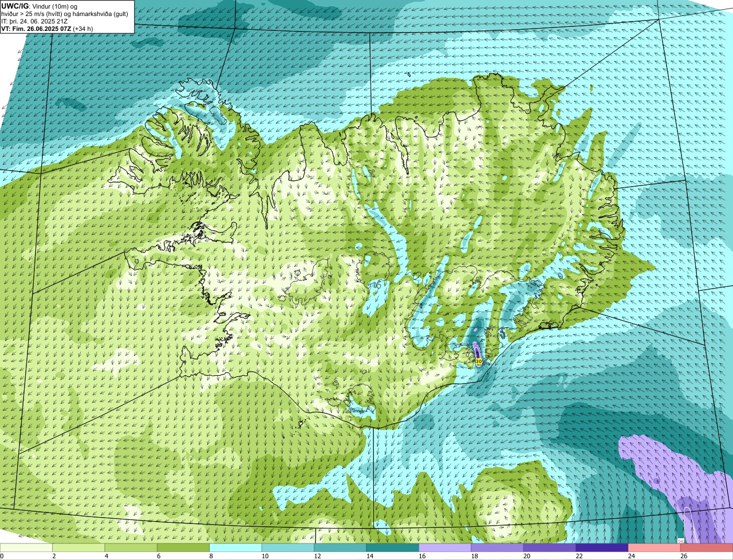The height and width of the screenshot is (560, 733).
Task: Select the 20–22 m/s violet swatch
Action: coord(550,548)
